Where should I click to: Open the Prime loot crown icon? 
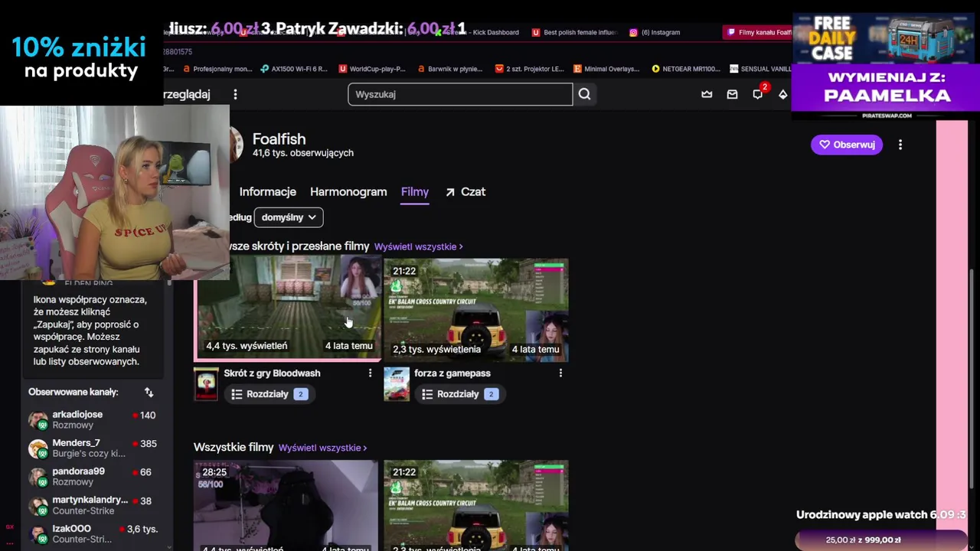707,94
